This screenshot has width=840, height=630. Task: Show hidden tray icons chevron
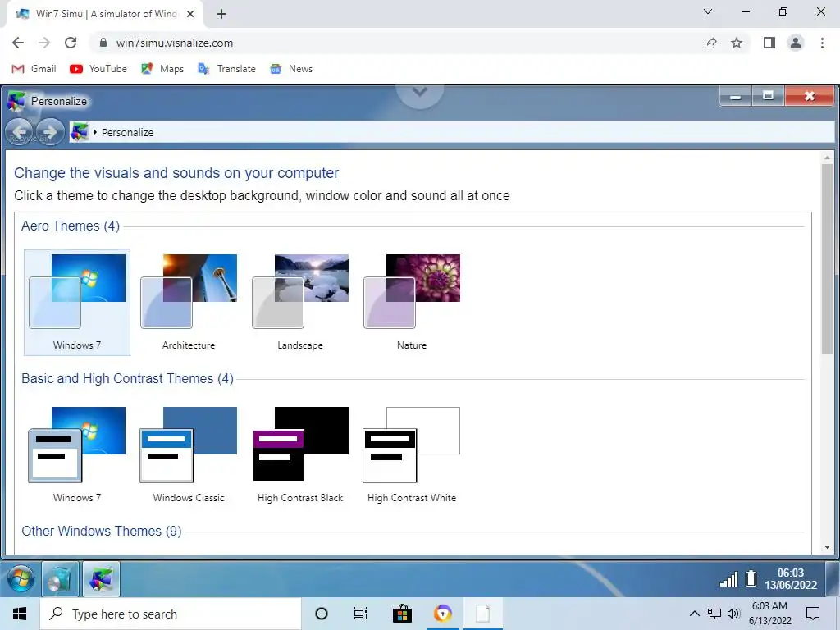pyautogui.click(x=694, y=614)
